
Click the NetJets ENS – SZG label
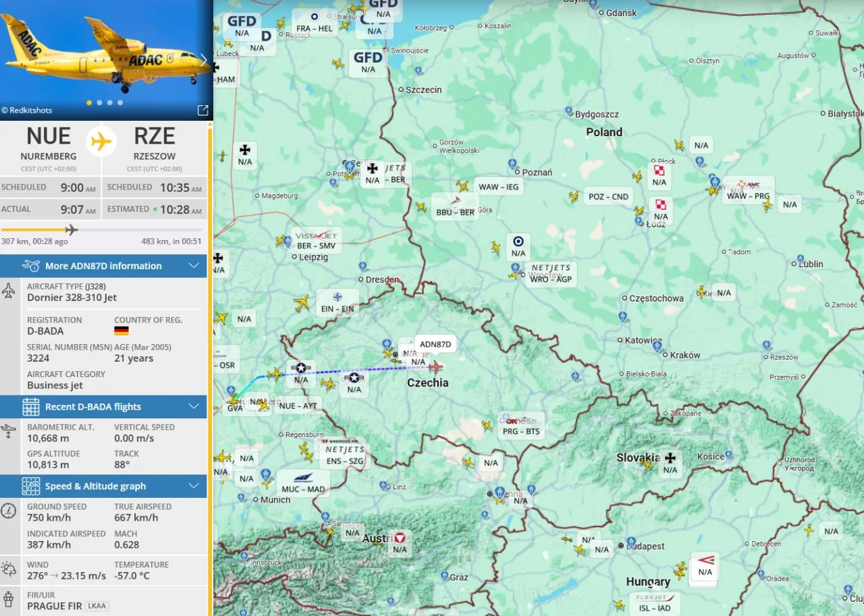point(345,455)
